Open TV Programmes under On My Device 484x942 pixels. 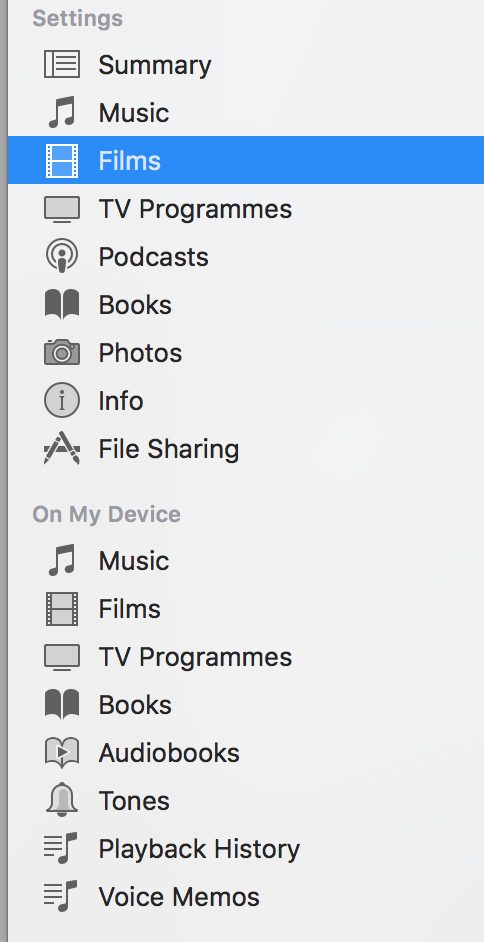(x=246, y=657)
